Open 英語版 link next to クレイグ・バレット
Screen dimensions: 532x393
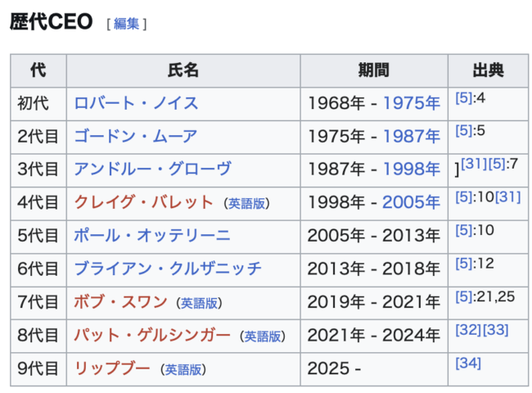coord(246,204)
